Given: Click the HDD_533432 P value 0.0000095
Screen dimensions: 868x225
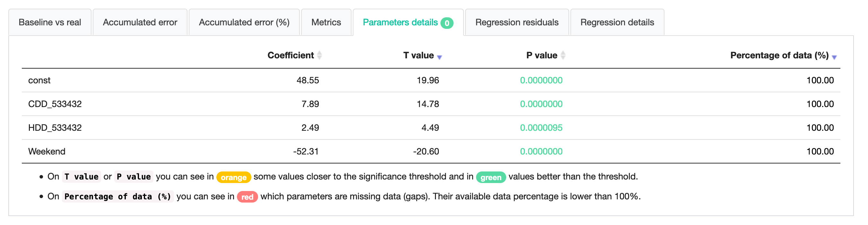Looking at the screenshot, I should point(541,128).
